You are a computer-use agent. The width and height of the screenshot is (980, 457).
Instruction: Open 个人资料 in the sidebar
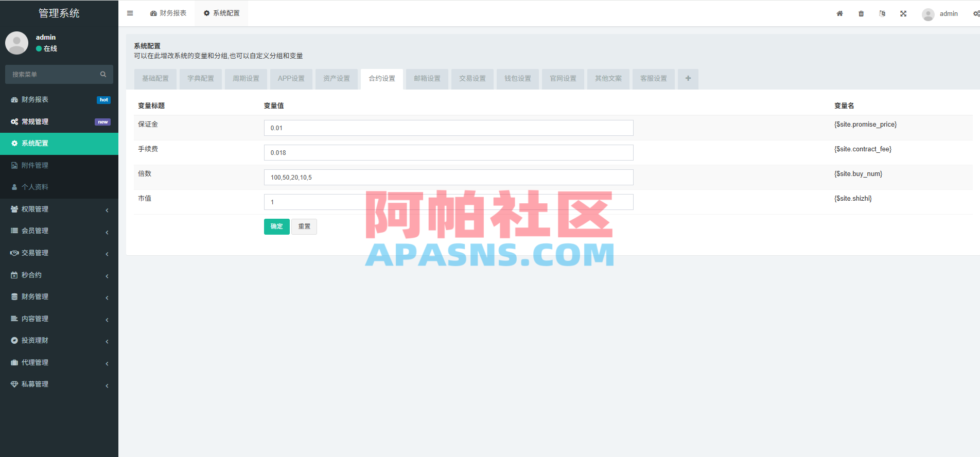click(59, 187)
